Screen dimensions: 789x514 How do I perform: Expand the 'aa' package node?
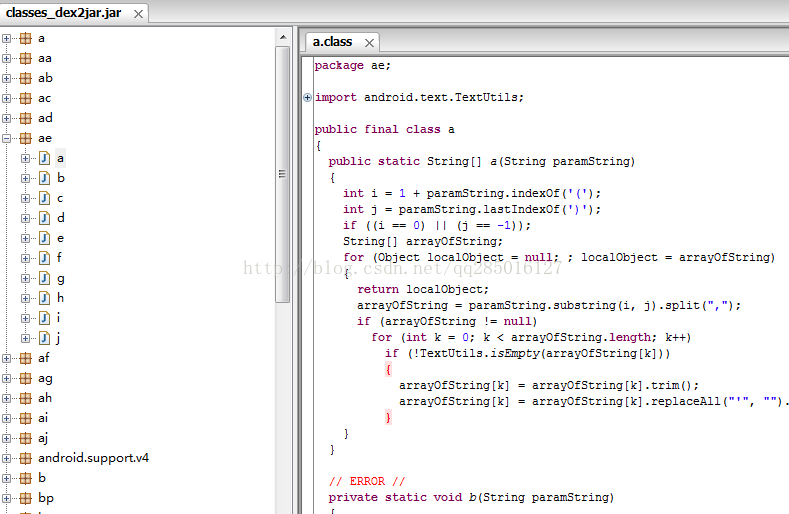coord(7,58)
